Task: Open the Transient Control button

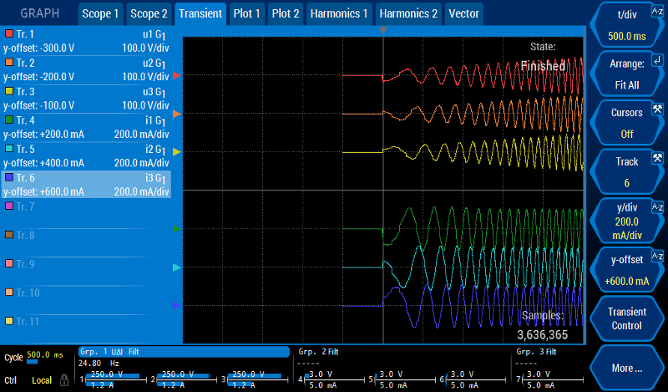Action: click(627, 319)
